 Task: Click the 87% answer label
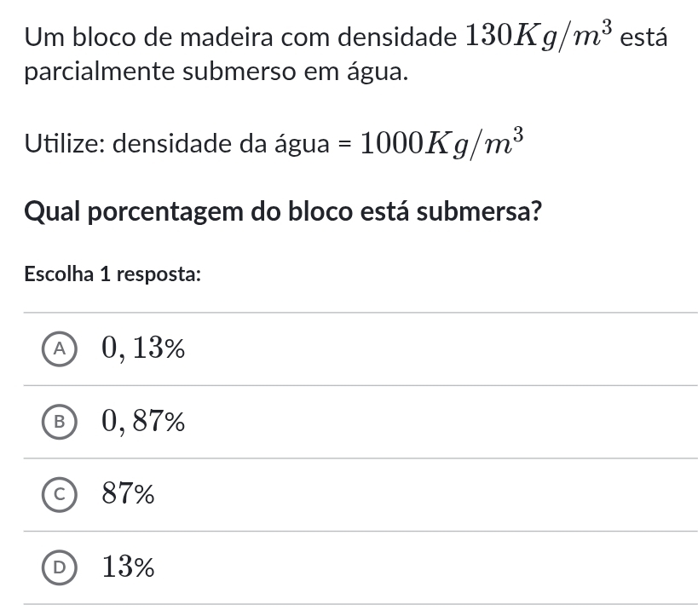129,493
